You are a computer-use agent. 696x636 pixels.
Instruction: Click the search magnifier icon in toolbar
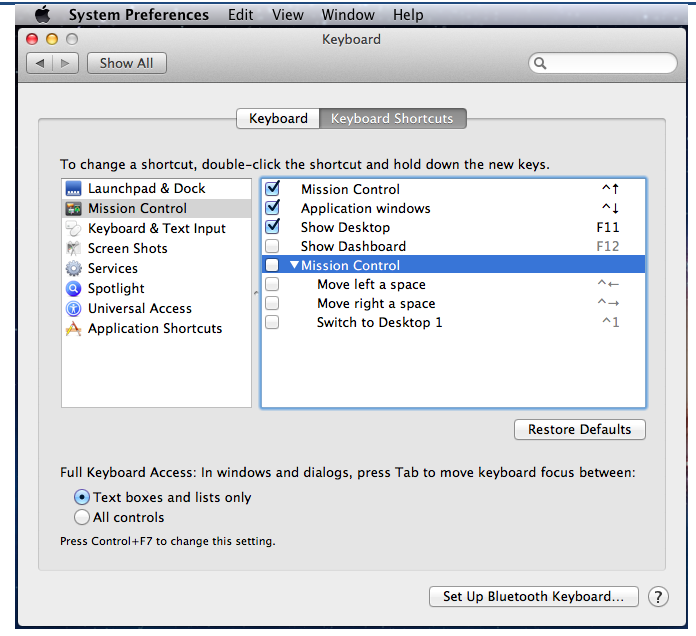[x=540, y=63]
